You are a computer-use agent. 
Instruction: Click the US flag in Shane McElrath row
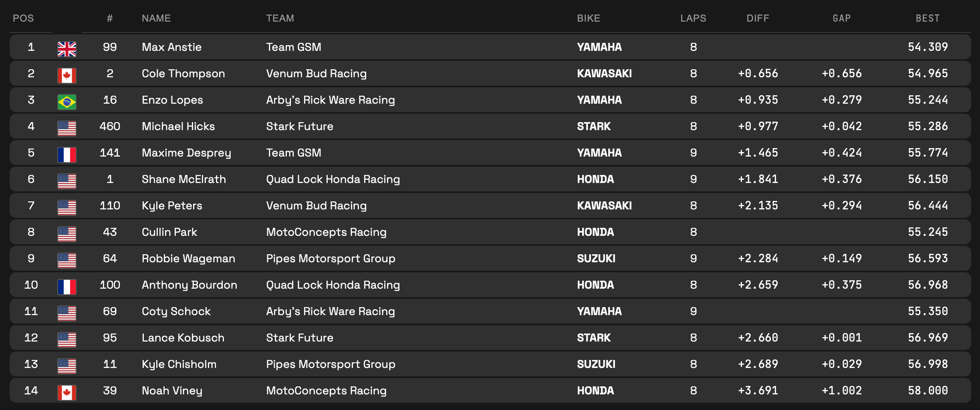tap(67, 181)
